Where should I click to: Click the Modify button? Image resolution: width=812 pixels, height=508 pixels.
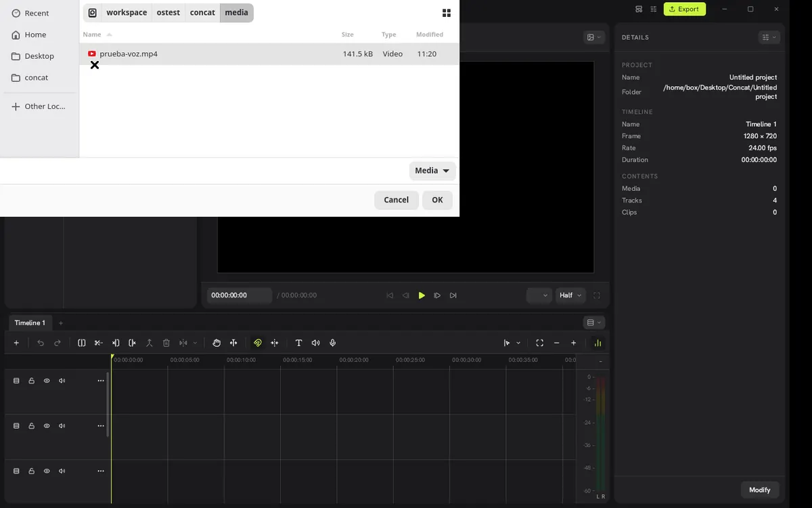tap(759, 490)
